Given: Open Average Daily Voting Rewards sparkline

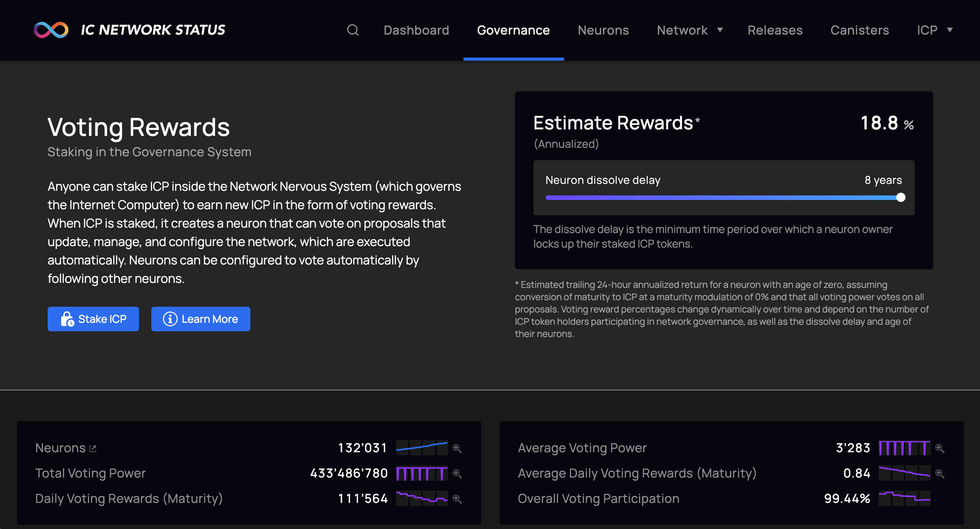Looking at the screenshot, I should pyautogui.click(x=904, y=473).
